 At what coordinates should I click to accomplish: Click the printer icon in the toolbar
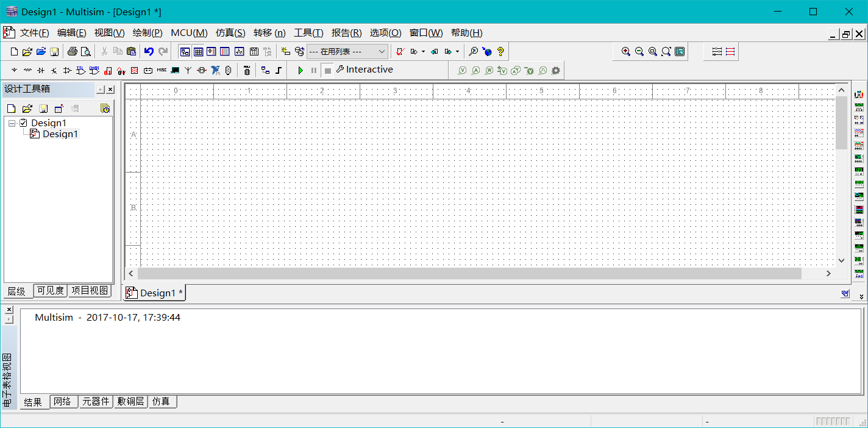(72, 52)
